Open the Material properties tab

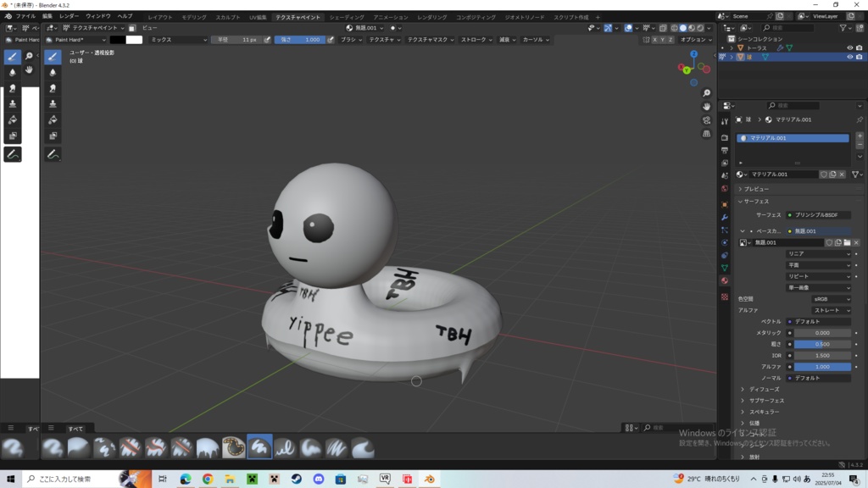pyautogui.click(x=725, y=280)
